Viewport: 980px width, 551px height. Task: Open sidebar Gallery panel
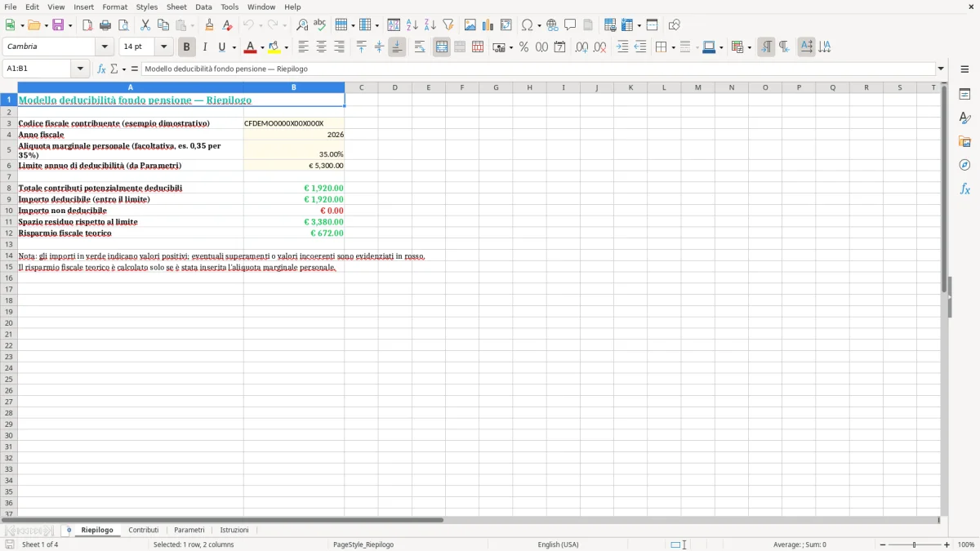pyautogui.click(x=964, y=141)
